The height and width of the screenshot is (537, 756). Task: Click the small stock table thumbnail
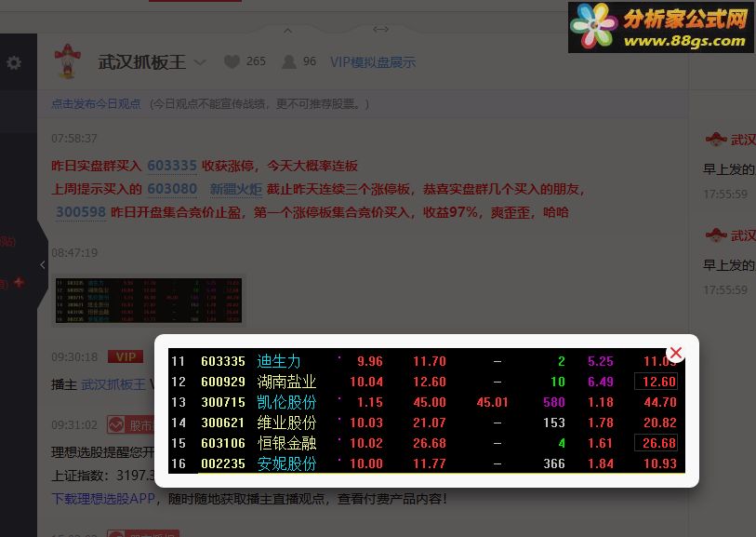(x=149, y=301)
